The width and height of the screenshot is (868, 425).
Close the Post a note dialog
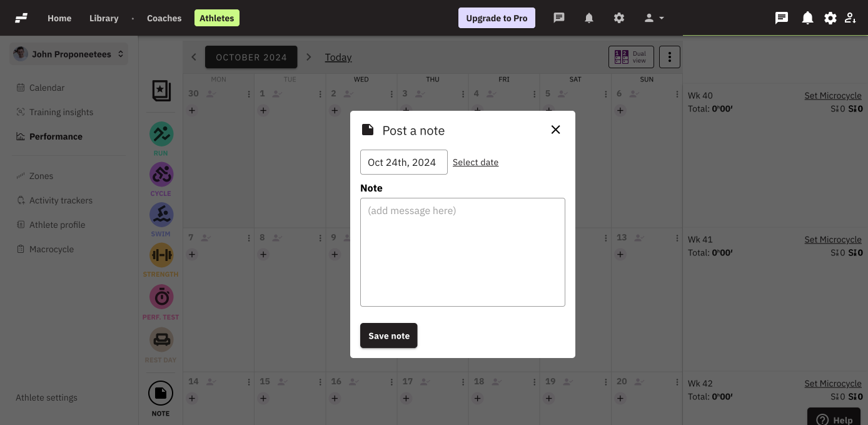(x=555, y=130)
